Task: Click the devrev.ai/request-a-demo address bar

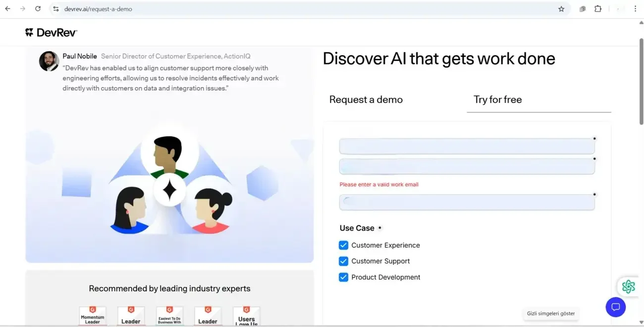Action: click(x=310, y=9)
